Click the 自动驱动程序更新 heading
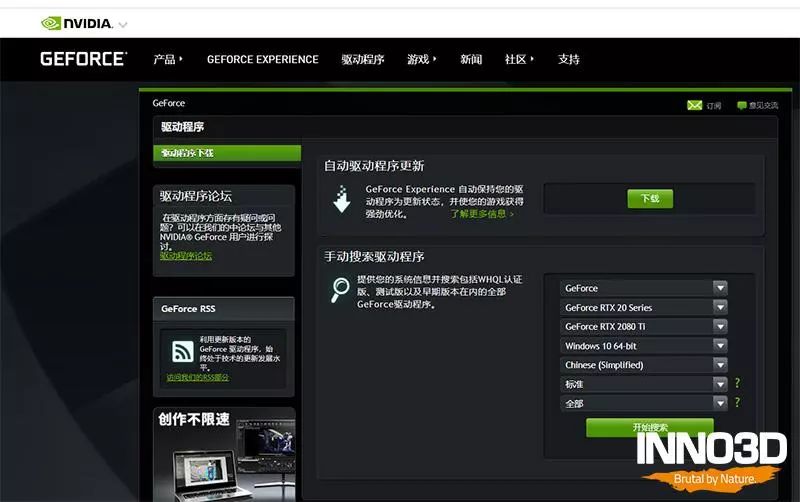 point(374,166)
